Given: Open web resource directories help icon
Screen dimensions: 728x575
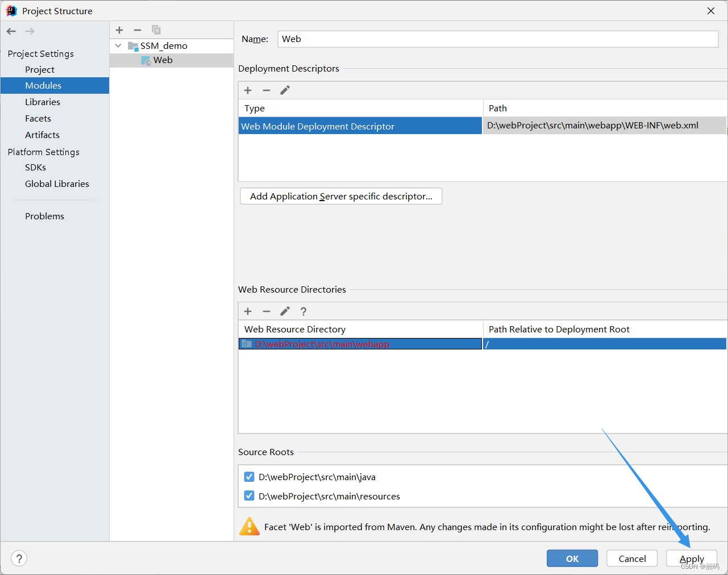Looking at the screenshot, I should (303, 311).
